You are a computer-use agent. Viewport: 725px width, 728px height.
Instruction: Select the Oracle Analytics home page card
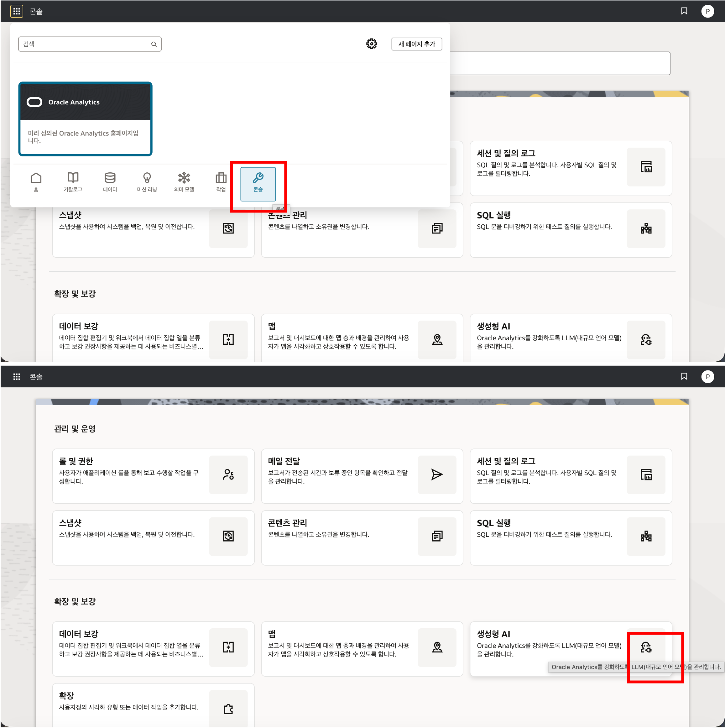tap(85, 119)
